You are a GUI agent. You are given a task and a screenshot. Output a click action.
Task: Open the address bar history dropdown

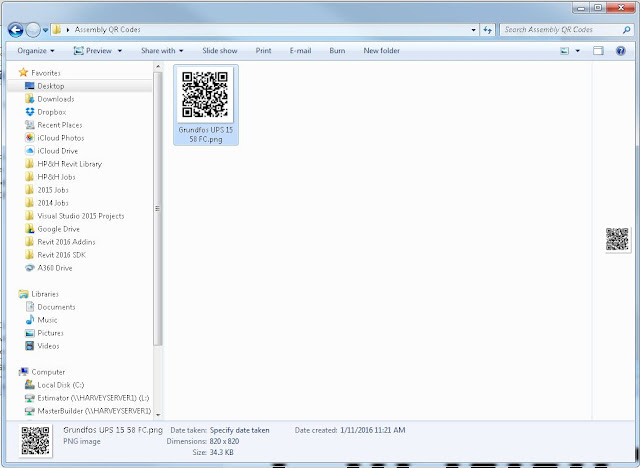473,30
